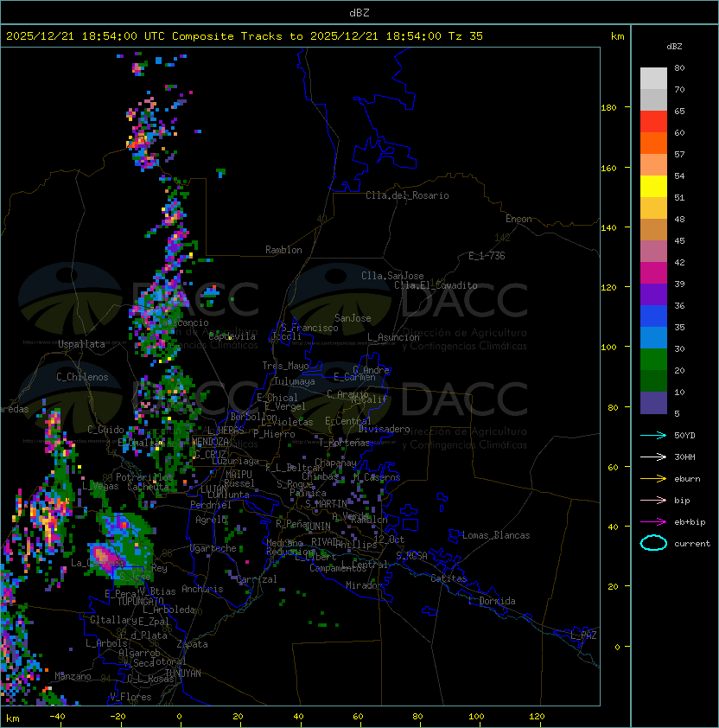Click the Ramblon label on map
The height and width of the screenshot is (728, 719).
pyautogui.click(x=283, y=250)
